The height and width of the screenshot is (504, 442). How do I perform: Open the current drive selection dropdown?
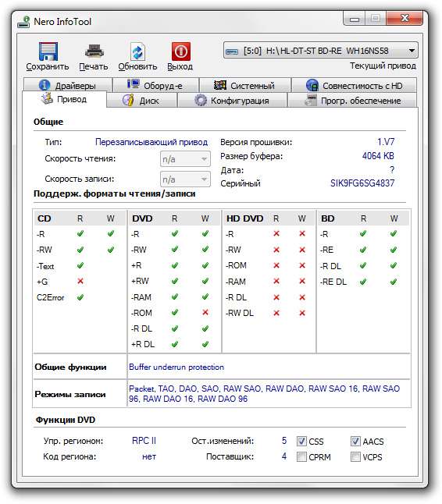click(x=321, y=51)
